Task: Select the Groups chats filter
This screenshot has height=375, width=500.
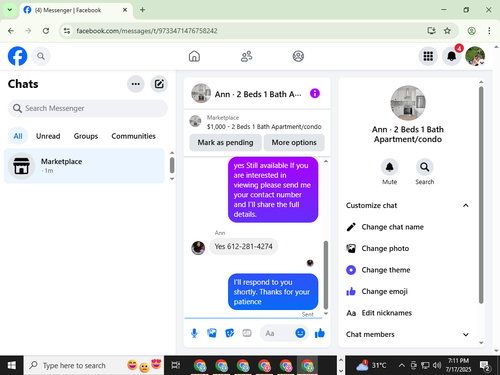Action: click(86, 136)
